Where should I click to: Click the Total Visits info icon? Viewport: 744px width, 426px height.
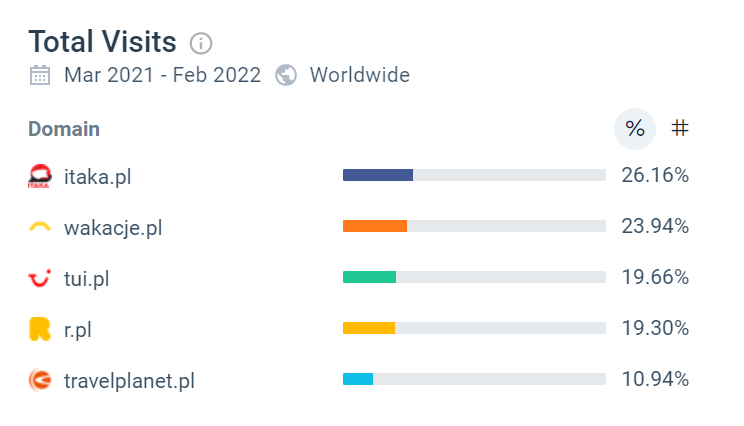click(201, 44)
